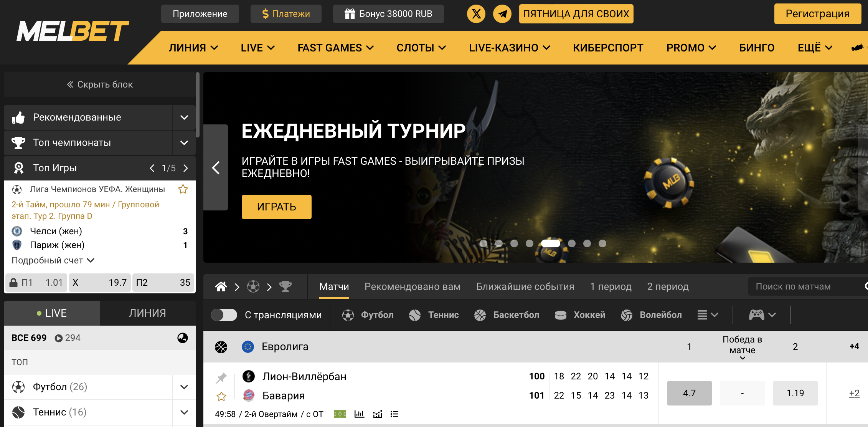This screenshot has height=427, width=868.
Task: Open the СЛОТЫ dropdown menu
Action: pos(421,48)
